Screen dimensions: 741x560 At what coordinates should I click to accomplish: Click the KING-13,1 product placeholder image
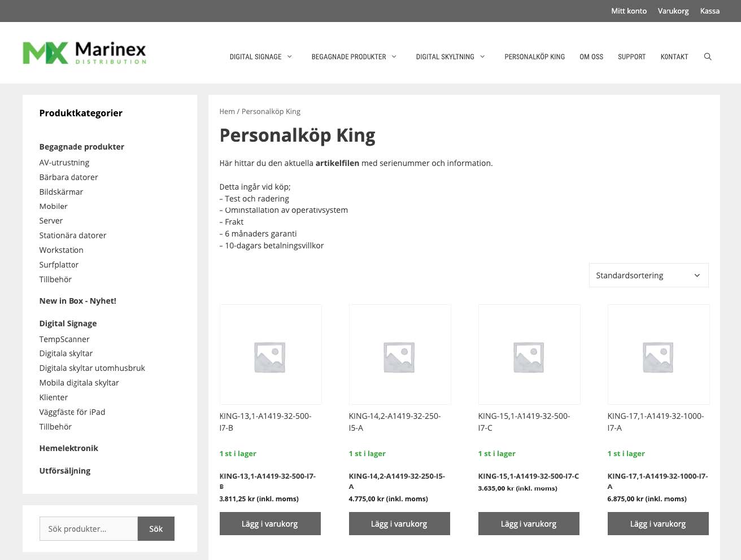pos(270,355)
